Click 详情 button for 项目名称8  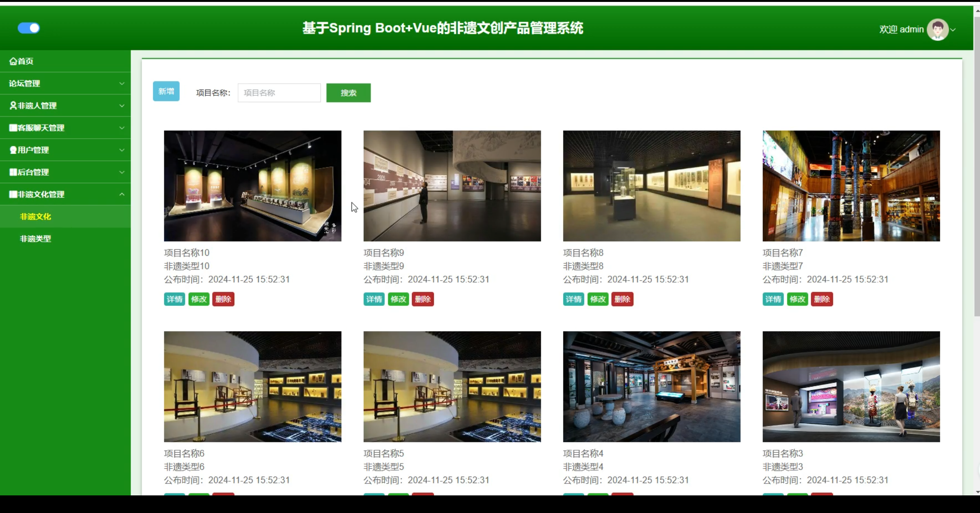573,299
